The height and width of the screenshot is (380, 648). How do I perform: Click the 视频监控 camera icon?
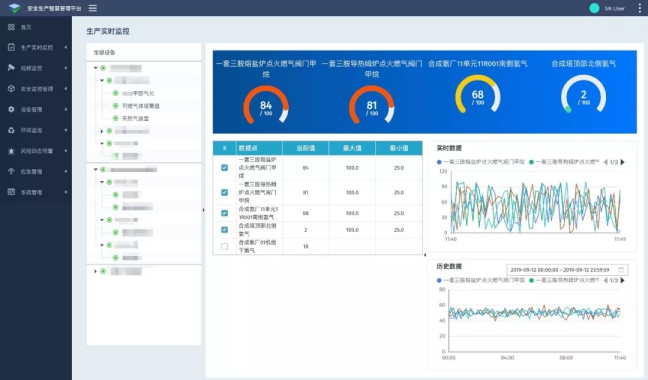(11, 68)
